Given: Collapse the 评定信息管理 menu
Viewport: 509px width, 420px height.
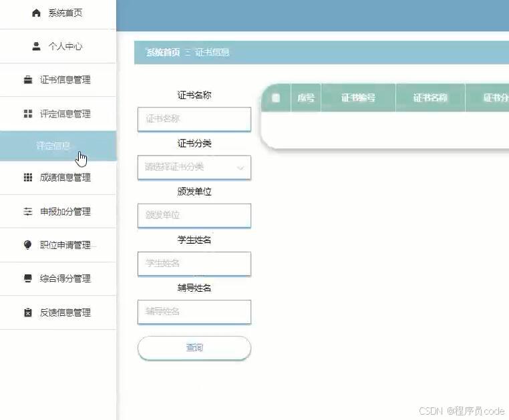Looking at the screenshot, I should (x=58, y=114).
